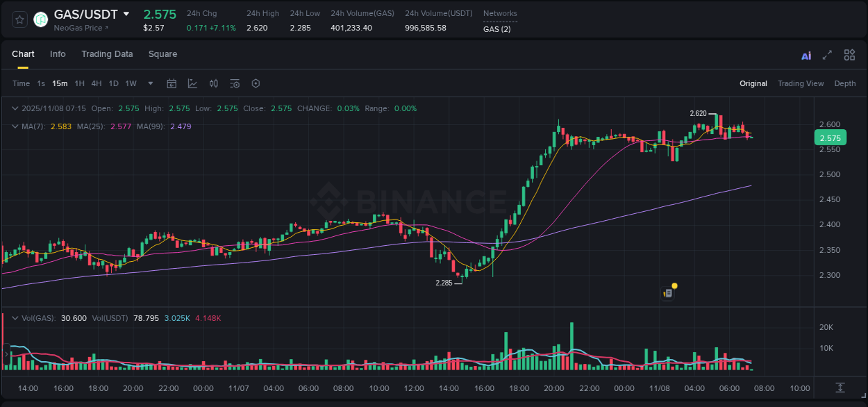Click the Networks GAS (2) link
The image size is (868, 407).
[x=497, y=28]
